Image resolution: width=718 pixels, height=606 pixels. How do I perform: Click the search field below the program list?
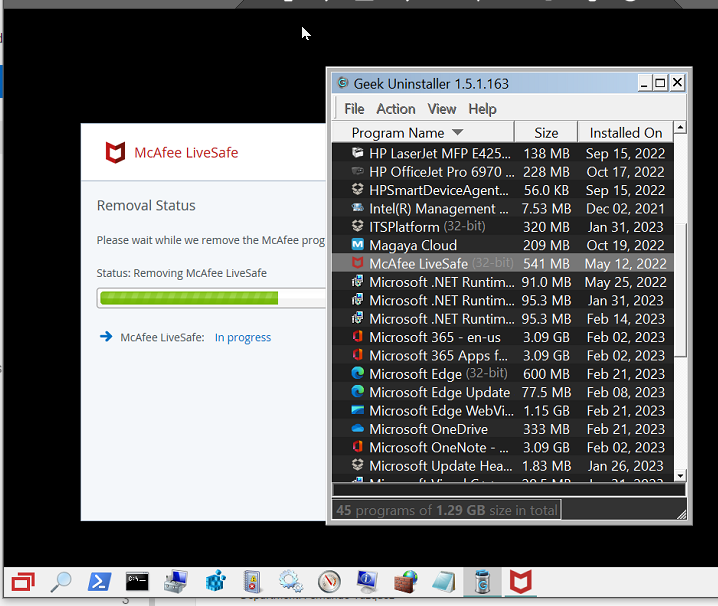(x=509, y=489)
